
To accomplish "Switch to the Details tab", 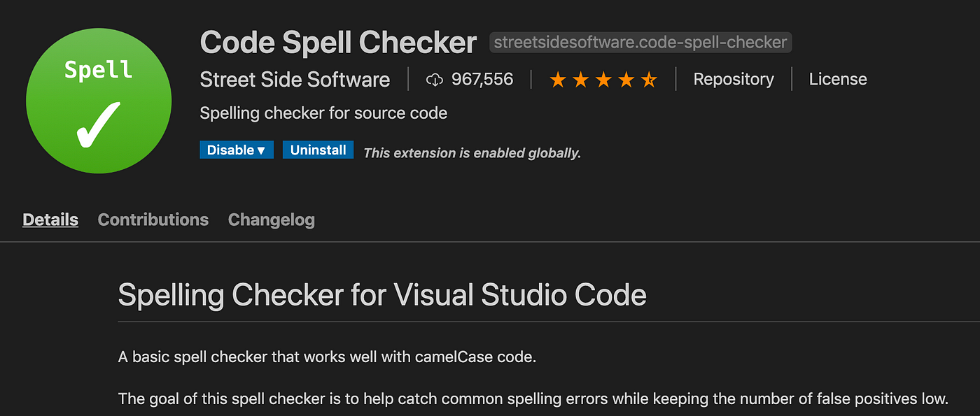I will 50,220.
